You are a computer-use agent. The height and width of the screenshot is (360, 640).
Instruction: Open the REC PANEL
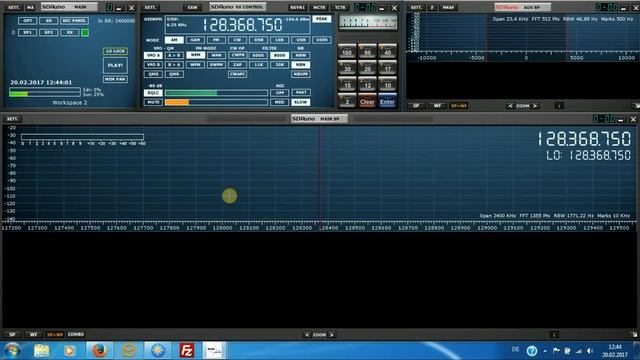click(x=74, y=20)
